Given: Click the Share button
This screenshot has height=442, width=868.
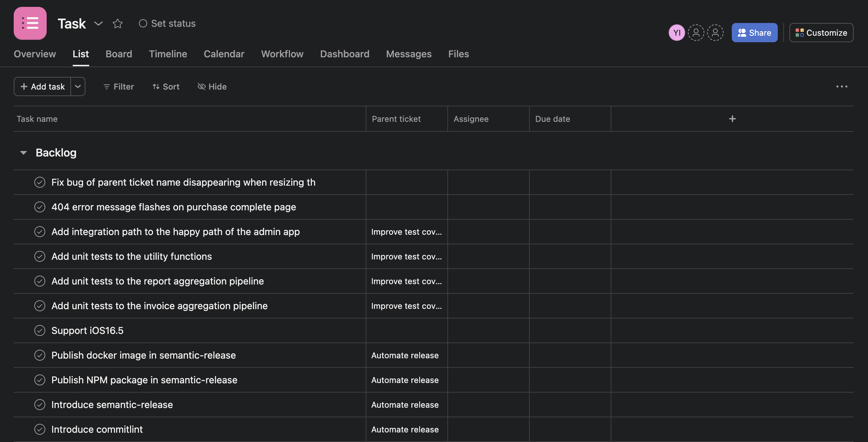Looking at the screenshot, I should pos(754,33).
